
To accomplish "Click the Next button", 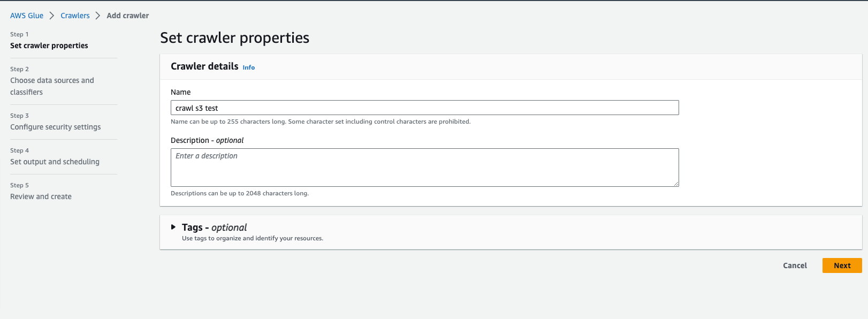I will pos(842,265).
